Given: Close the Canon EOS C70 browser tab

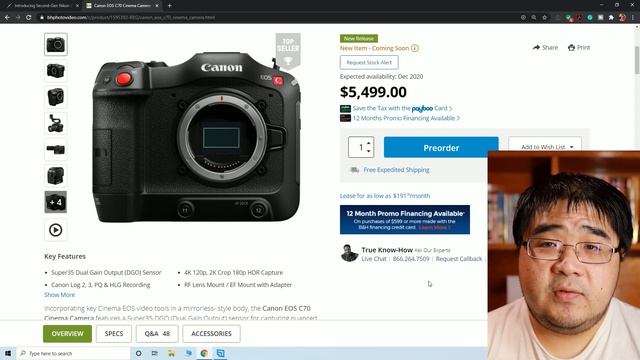Looking at the screenshot, I should pos(157,6).
